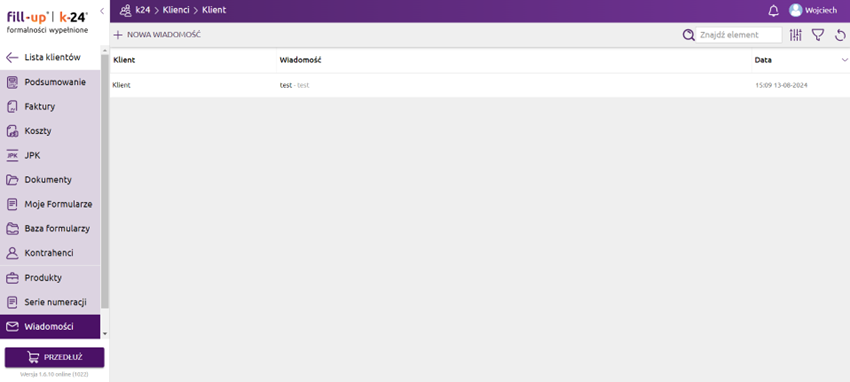850x382 pixels.
Task: Click the Klient breadcrumb item
Action: tap(214, 10)
